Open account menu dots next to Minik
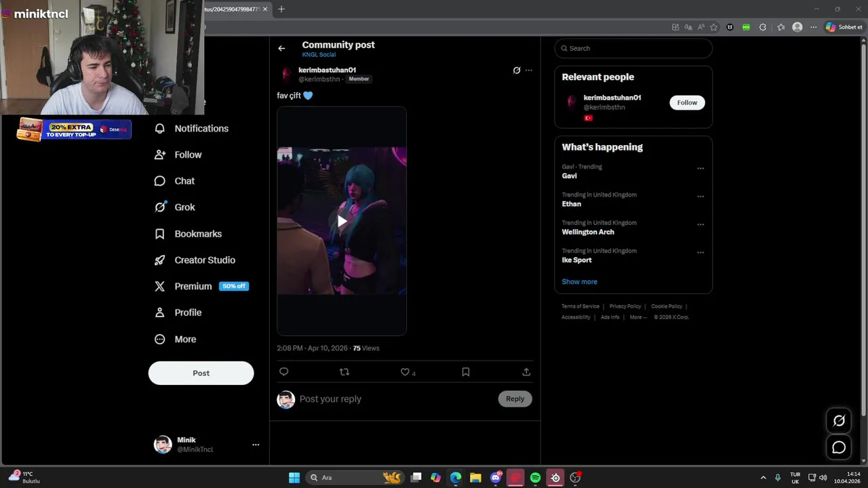The width and height of the screenshot is (868, 488). pyautogui.click(x=256, y=445)
